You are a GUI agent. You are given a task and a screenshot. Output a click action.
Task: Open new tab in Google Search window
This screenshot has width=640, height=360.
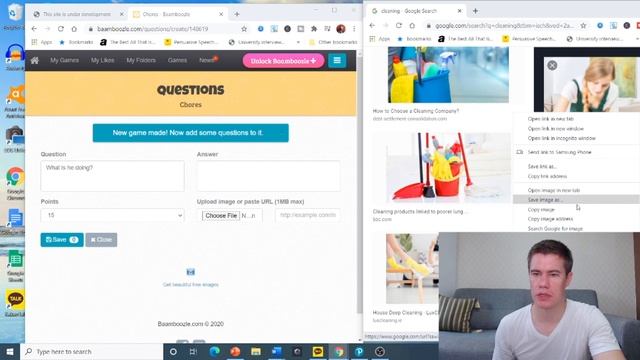click(x=475, y=11)
